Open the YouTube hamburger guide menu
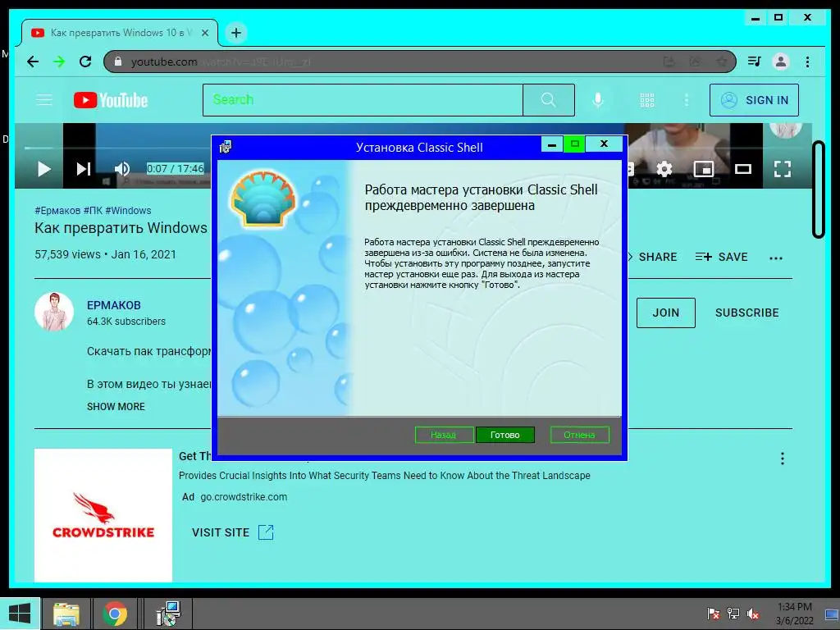This screenshot has width=840, height=630. pyautogui.click(x=44, y=100)
